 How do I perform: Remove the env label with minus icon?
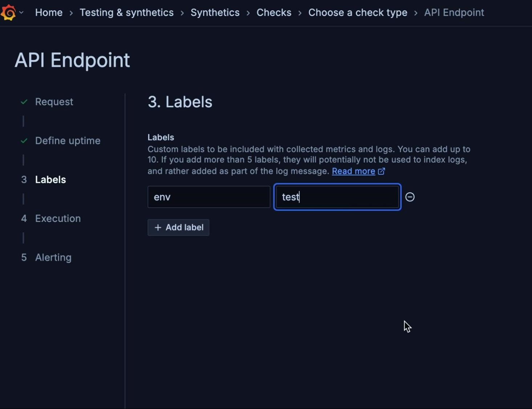[410, 197]
